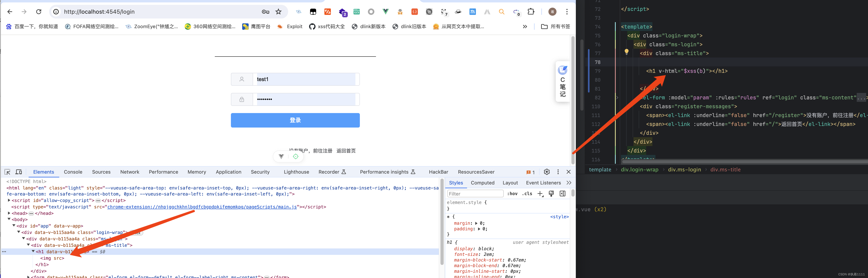
Task: Click the Styles Filter input box
Action: pos(475,194)
